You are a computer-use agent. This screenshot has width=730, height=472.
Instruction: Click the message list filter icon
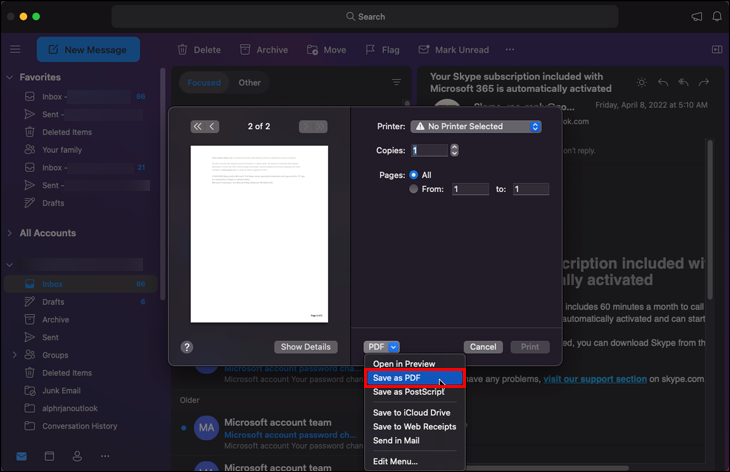point(397,83)
